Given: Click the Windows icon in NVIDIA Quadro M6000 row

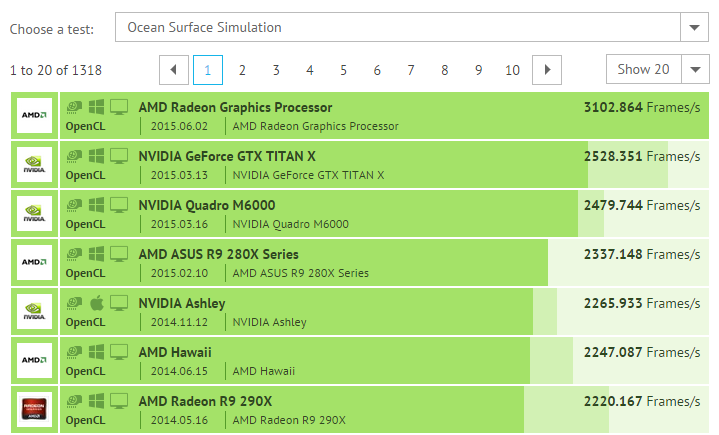Looking at the screenshot, I should (x=97, y=204).
